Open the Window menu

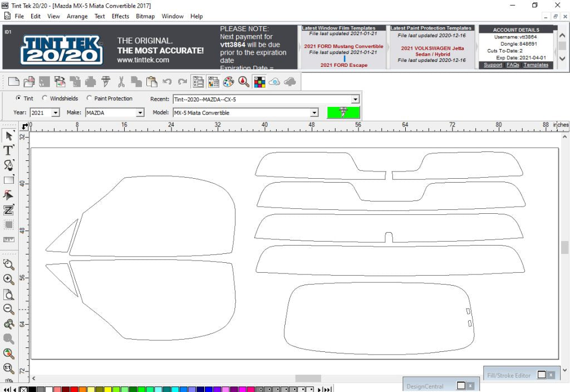[x=173, y=16]
